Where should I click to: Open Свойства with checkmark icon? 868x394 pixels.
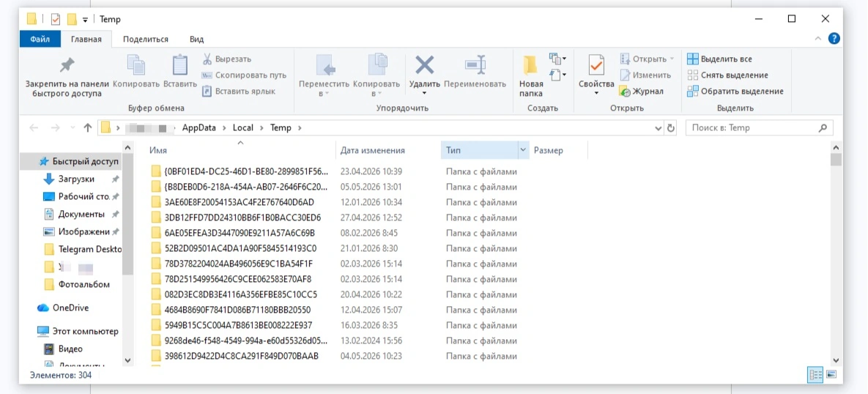point(596,65)
